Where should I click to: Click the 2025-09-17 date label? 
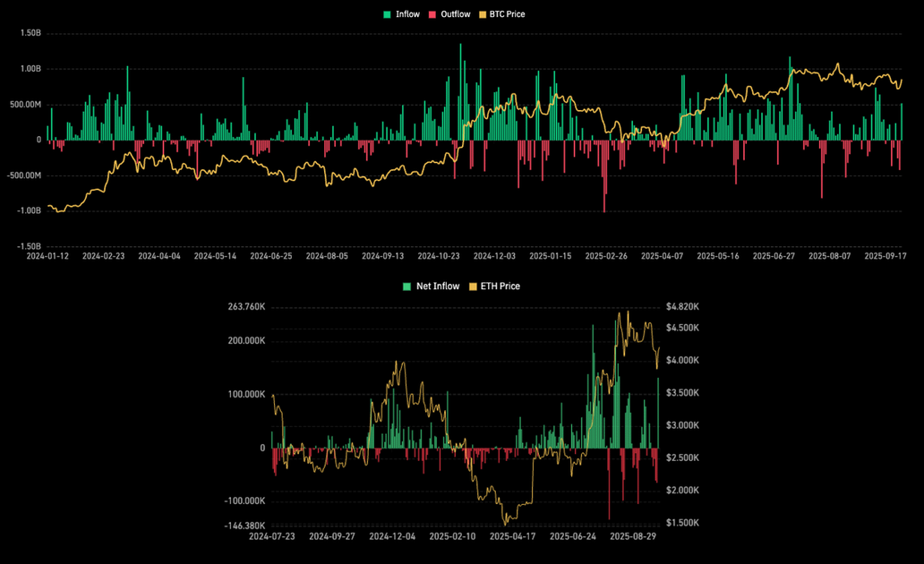pyautogui.click(x=886, y=256)
